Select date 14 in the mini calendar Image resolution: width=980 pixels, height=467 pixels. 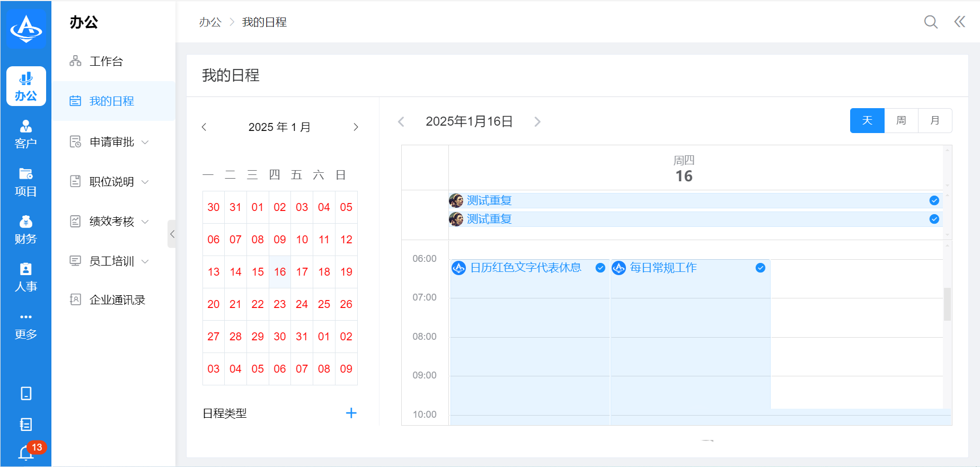(x=236, y=272)
